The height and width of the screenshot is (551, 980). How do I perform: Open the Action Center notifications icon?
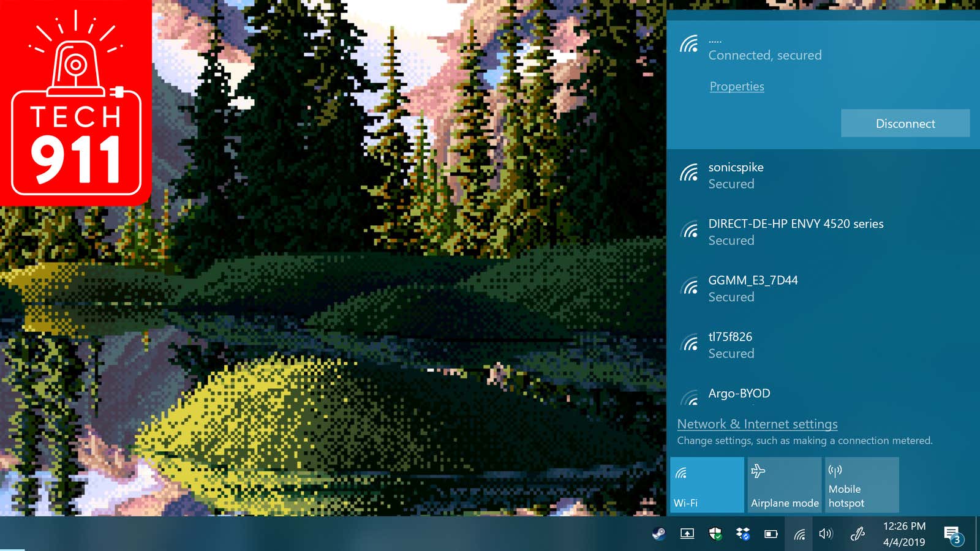tap(954, 535)
